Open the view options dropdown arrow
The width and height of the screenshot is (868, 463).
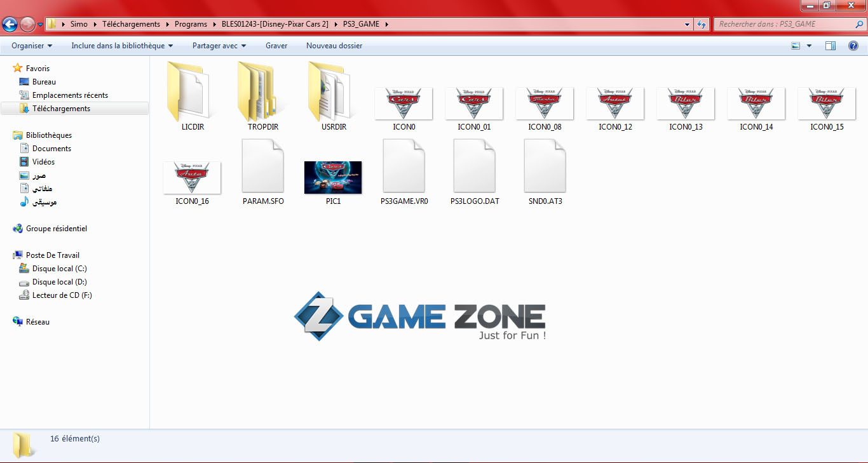coord(809,46)
